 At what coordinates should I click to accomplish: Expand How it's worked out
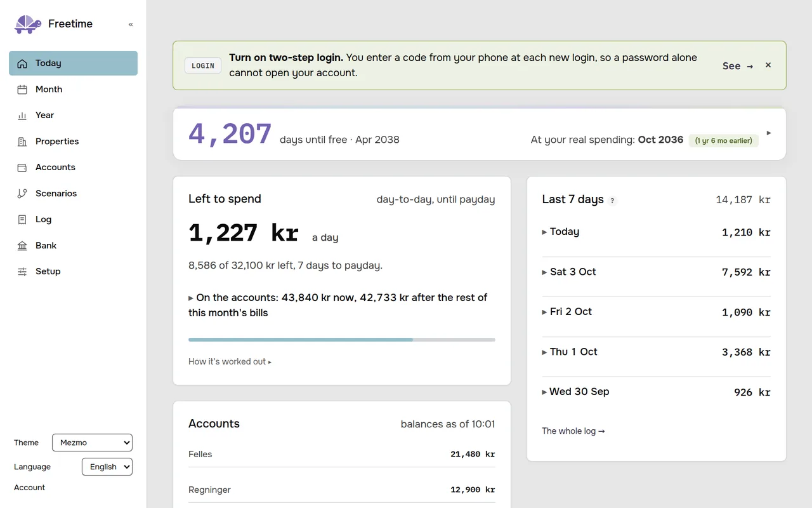(x=230, y=362)
